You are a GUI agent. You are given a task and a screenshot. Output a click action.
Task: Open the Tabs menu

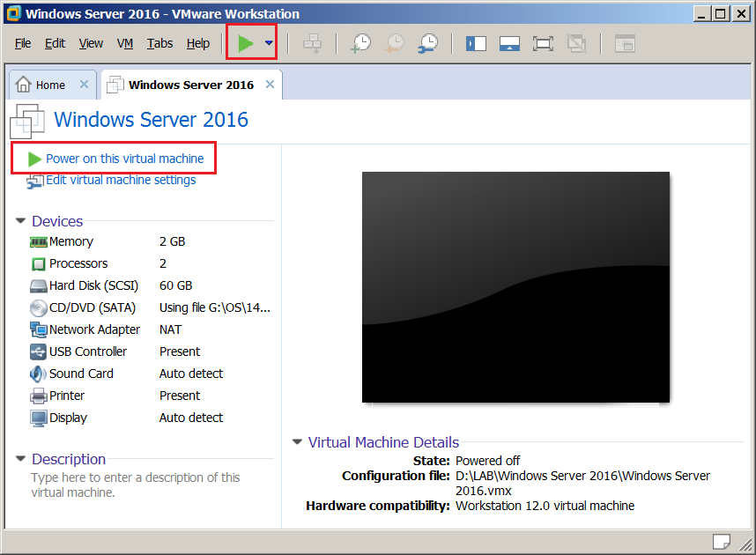[159, 43]
